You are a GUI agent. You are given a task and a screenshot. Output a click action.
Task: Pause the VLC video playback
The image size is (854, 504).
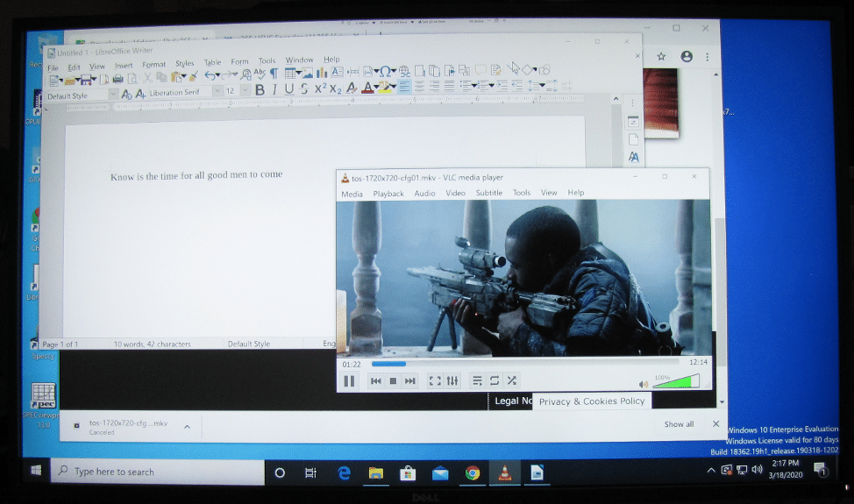point(349,381)
